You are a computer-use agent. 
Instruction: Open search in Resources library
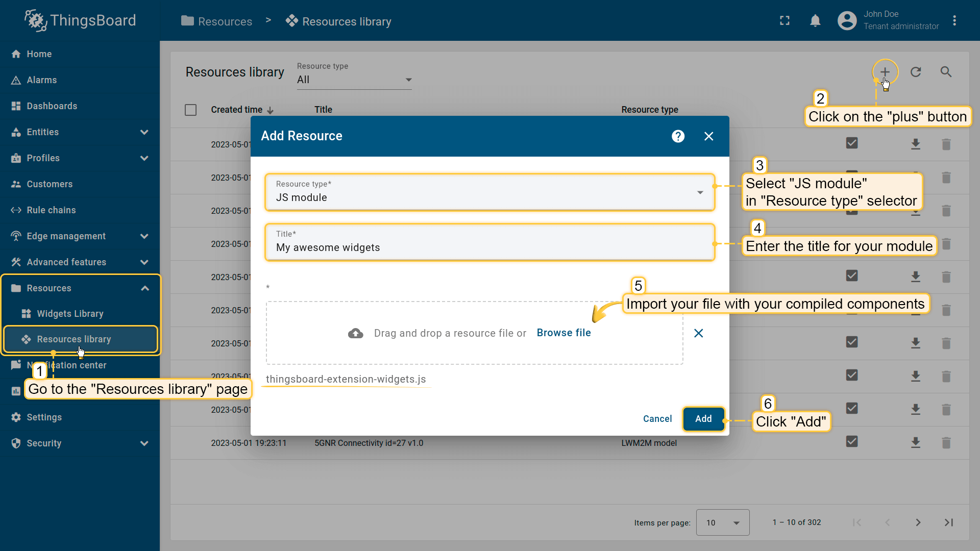pos(946,72)
